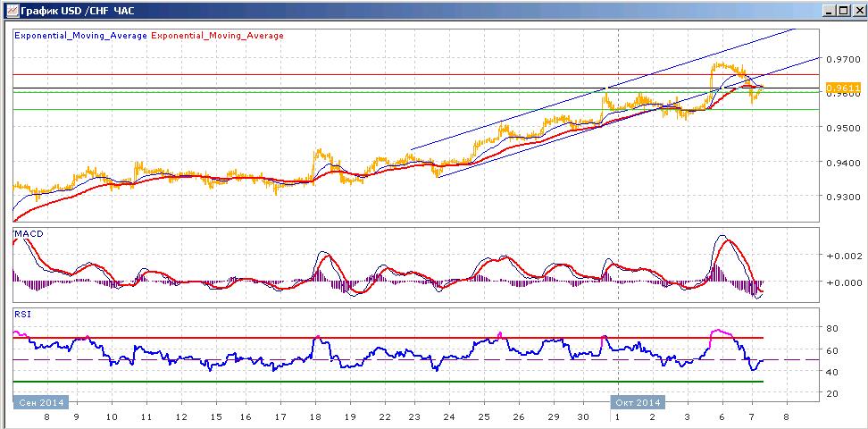
Task: Click date 18 on the time axis
Action: pos(315,416)
